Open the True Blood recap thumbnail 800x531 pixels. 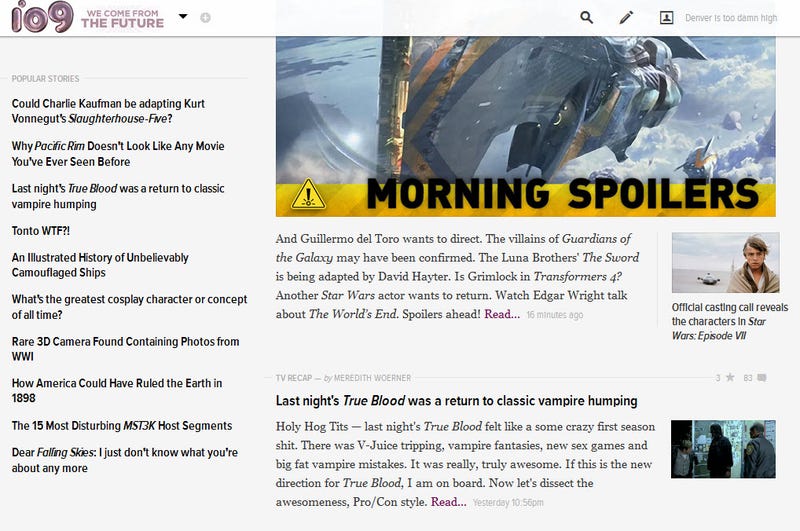723,449
